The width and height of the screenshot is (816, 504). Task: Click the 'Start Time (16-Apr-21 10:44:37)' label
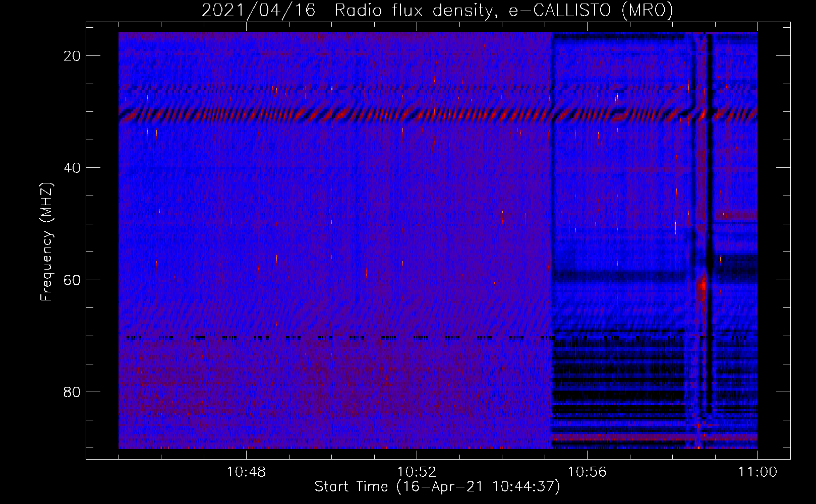(x=437, y=487)
